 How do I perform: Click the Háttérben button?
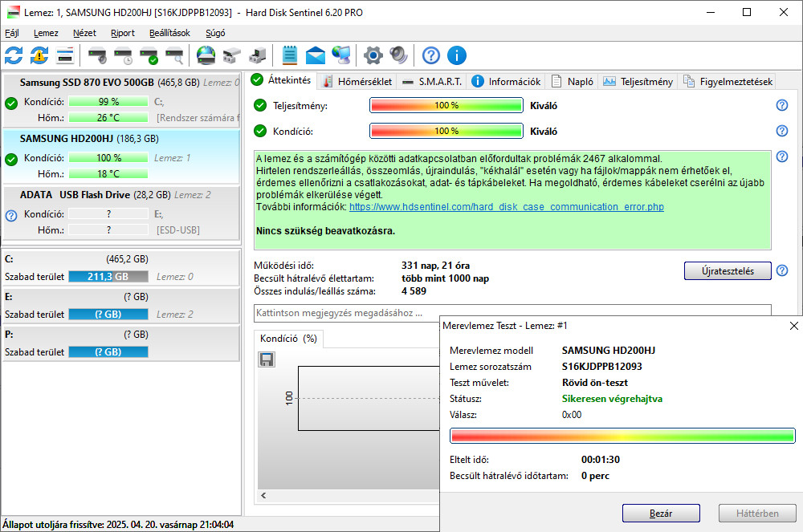click(x=757, y=513)
